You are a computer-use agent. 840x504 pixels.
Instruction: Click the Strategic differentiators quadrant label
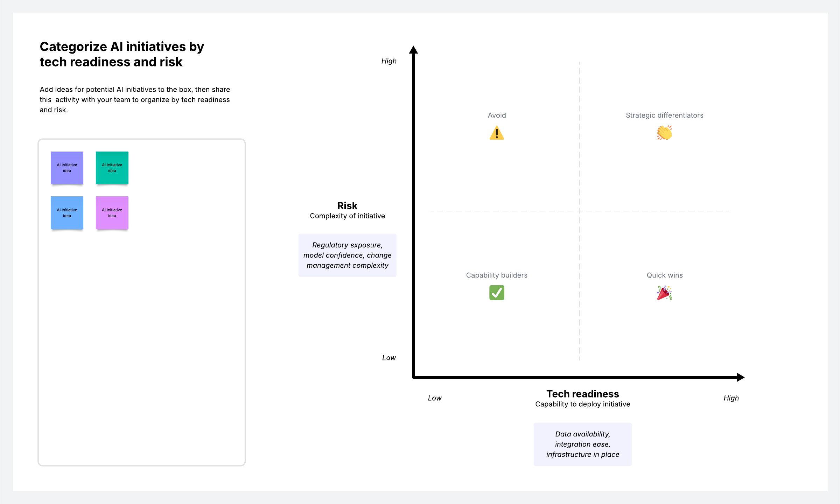pyautogui.click(x=664, y=115)
